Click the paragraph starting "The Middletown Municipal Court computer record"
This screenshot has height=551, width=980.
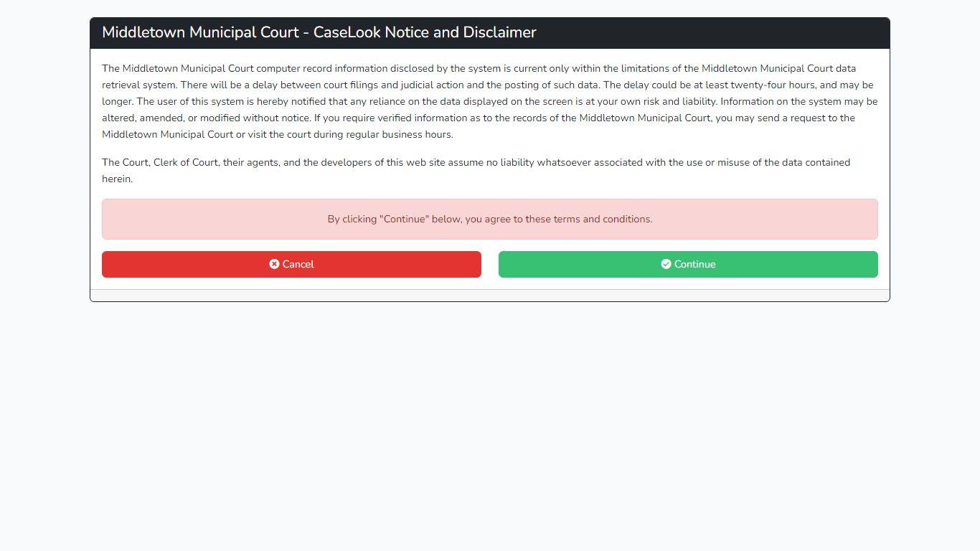(490, 101)
